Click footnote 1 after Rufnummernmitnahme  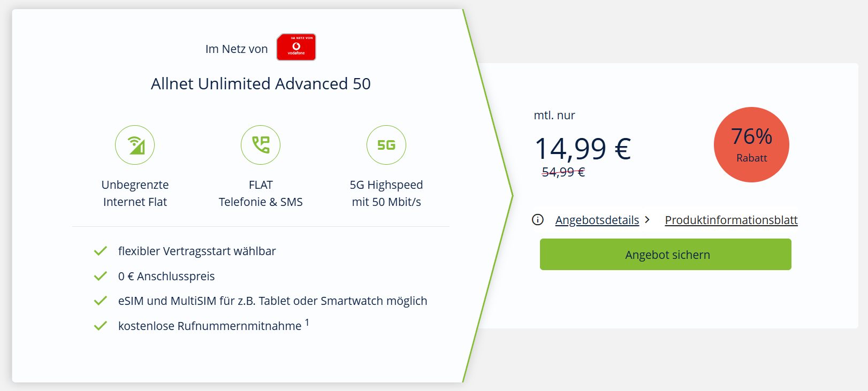[307, 323]
